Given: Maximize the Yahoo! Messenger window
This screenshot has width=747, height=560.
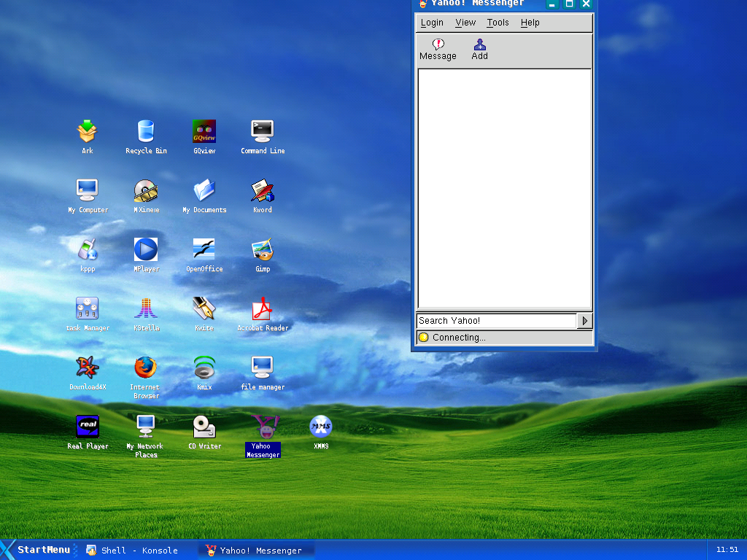Looking at the screenshot, I should (x=569, y=4).
